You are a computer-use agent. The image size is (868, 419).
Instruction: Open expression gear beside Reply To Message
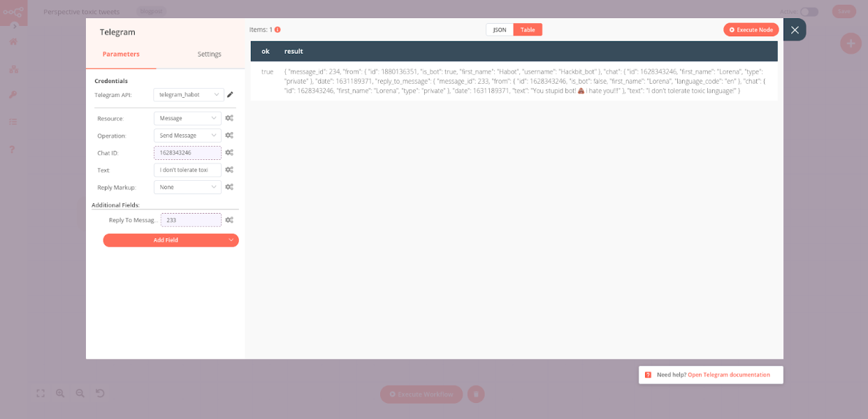coord(229,219)
